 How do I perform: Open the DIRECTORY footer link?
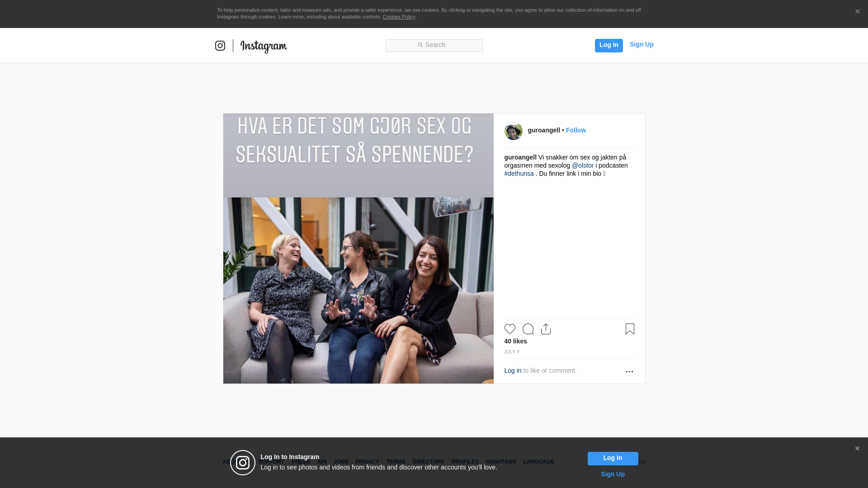click(428, 462)
